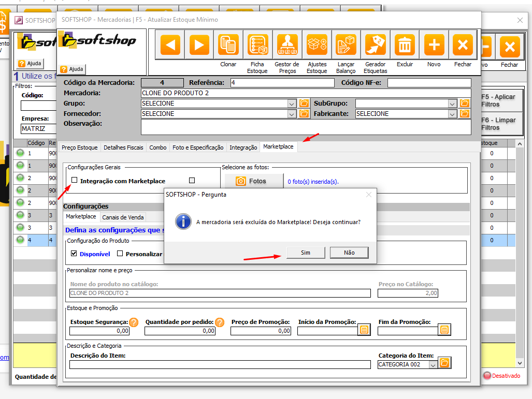Expand the Grupo dropdown
532x399 pixels.
(x=291, y=104)
